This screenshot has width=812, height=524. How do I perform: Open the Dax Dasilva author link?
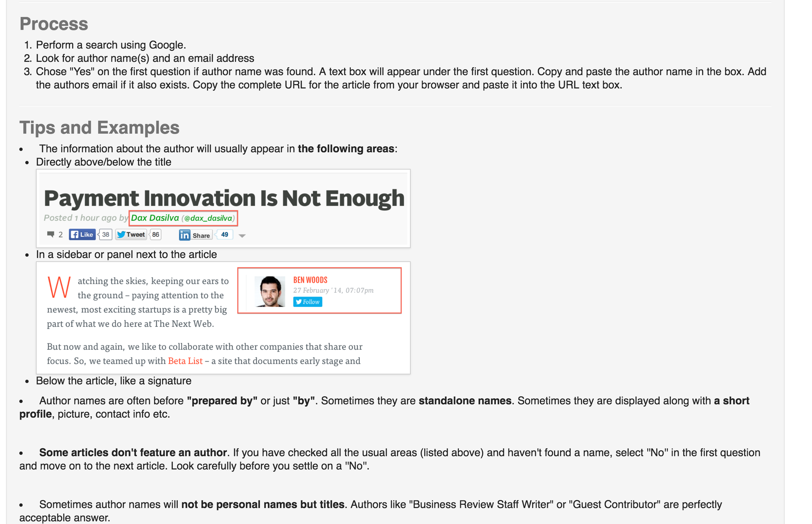point(155,218)
